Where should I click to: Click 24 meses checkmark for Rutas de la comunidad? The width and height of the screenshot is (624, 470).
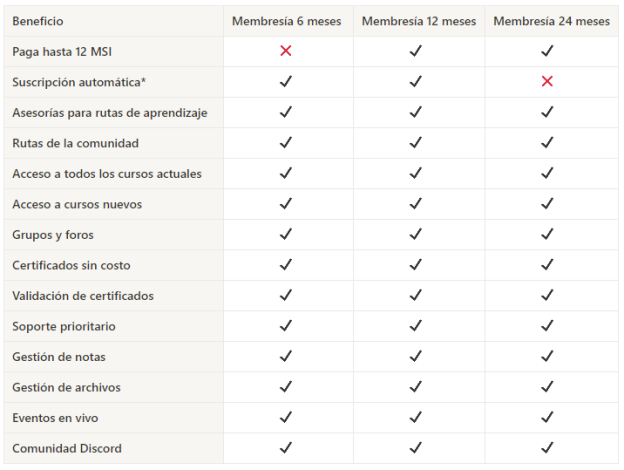coord(547,143)
